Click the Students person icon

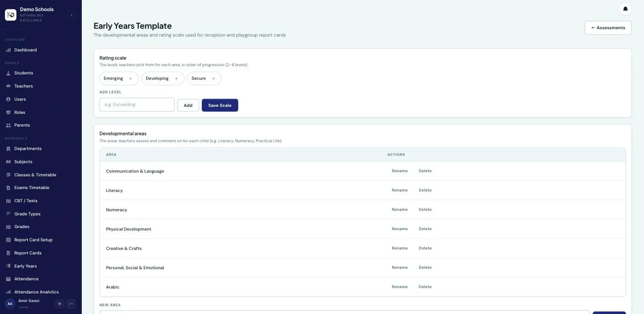[x=8, y=73]
